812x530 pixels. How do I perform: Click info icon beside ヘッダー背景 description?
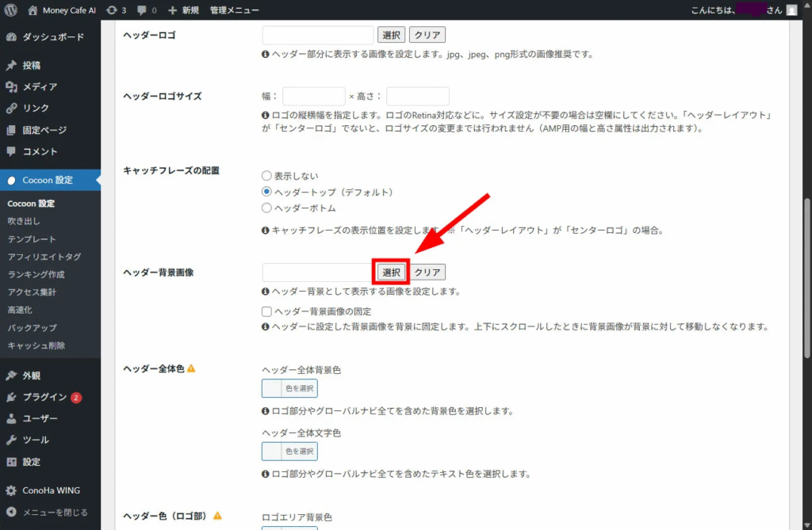[265, 292]
